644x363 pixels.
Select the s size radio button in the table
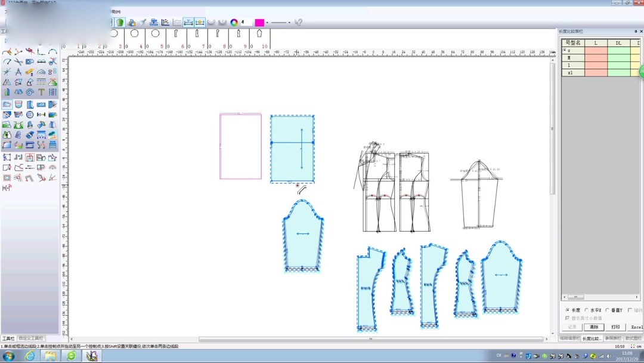pos(565,50)
